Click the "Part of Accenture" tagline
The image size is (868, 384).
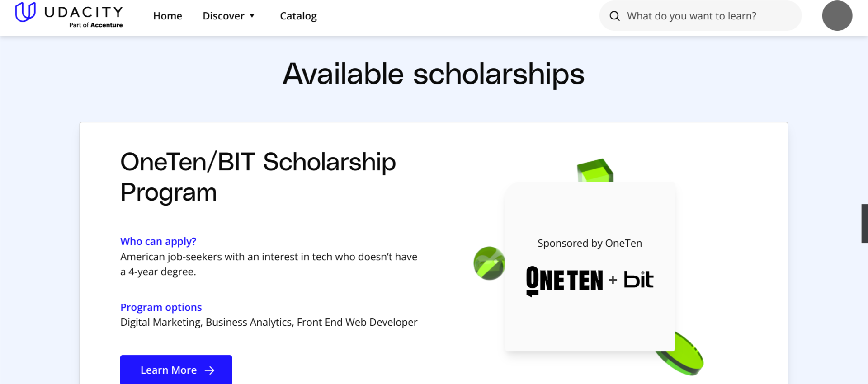click(96, 25)
